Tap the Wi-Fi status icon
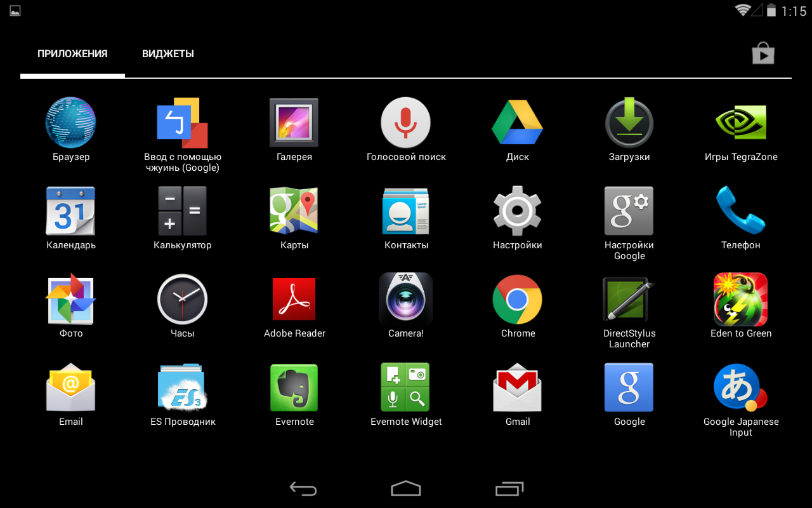 (x=742, y=10)
